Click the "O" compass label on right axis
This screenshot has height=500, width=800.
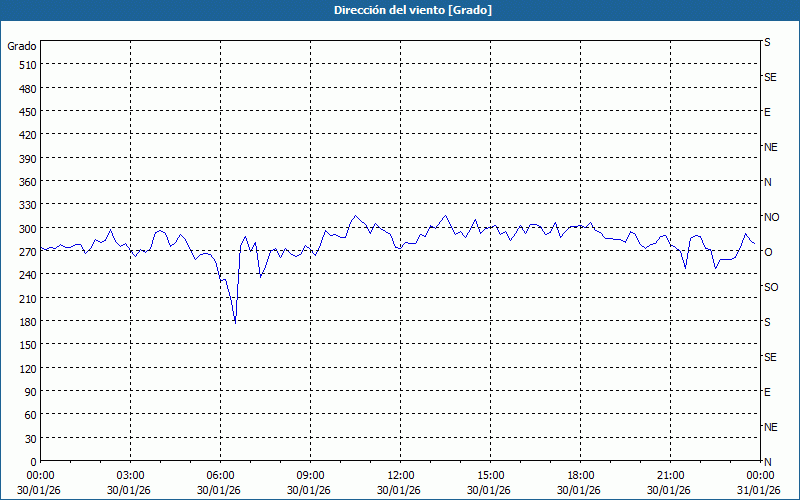[x=768, y=252]
